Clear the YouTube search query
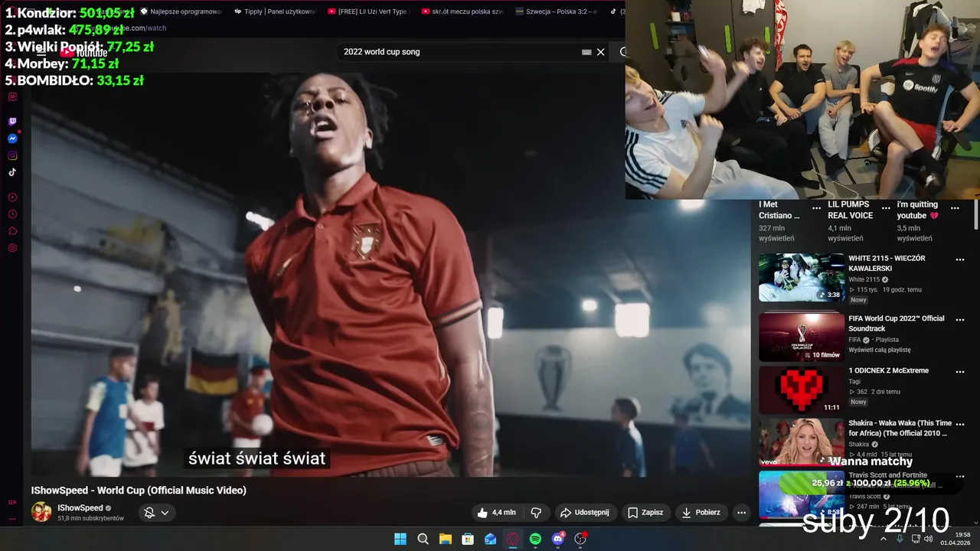This screenshot has width=980, height=551. [601, 52]
